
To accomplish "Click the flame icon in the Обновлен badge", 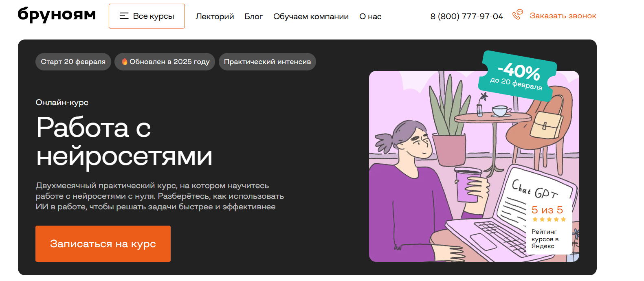I will [125, 62].
